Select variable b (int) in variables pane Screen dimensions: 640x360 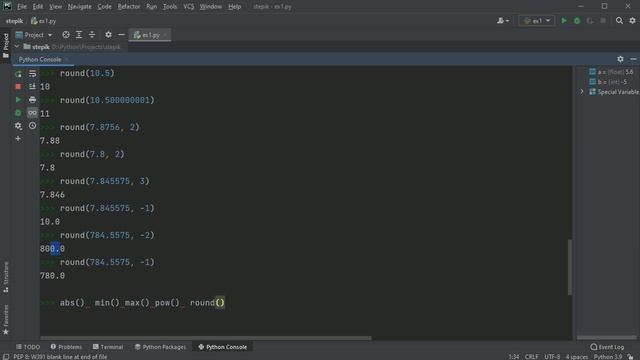(x=608, y=82)
